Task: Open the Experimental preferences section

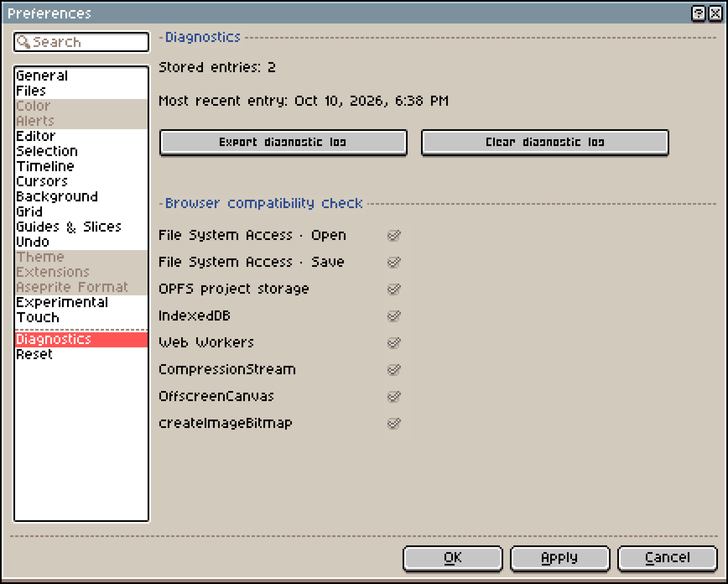Action: [81, 302]
